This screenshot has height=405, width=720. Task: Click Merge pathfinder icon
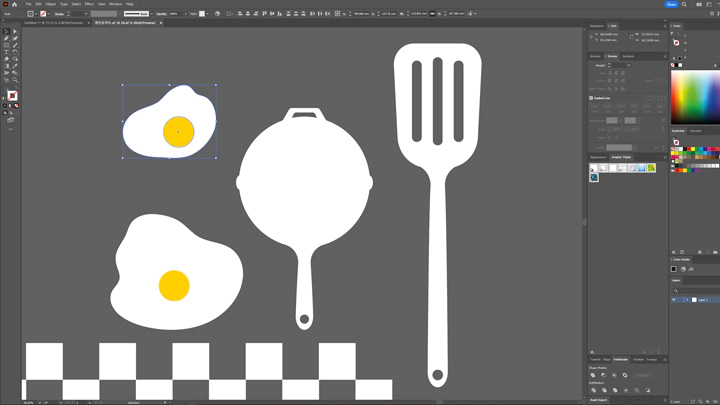(x=615, y=390)
